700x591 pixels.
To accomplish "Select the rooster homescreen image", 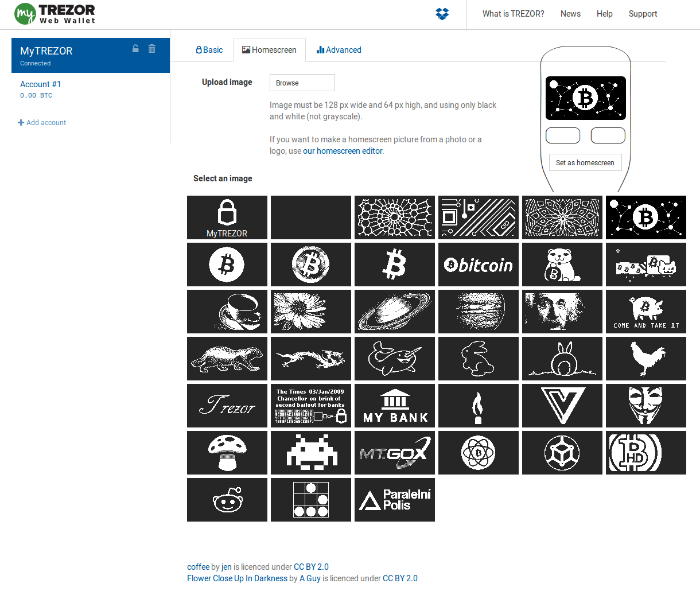I will 645,359.
